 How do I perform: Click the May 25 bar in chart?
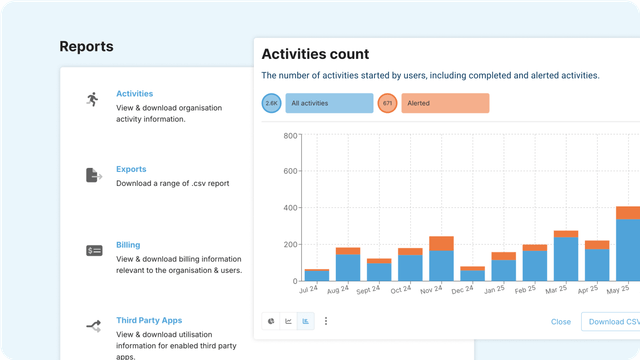click(x=628, y=244)
